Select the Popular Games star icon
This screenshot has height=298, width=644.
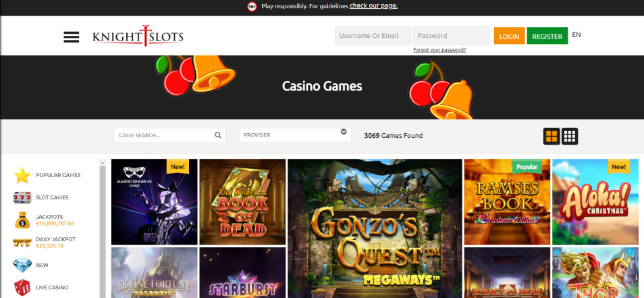click(22, 176)
